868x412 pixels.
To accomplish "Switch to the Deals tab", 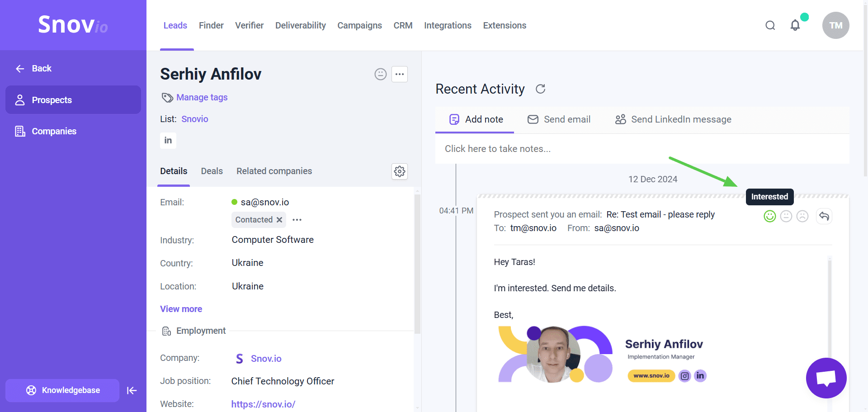I will (x=212, y=171).
